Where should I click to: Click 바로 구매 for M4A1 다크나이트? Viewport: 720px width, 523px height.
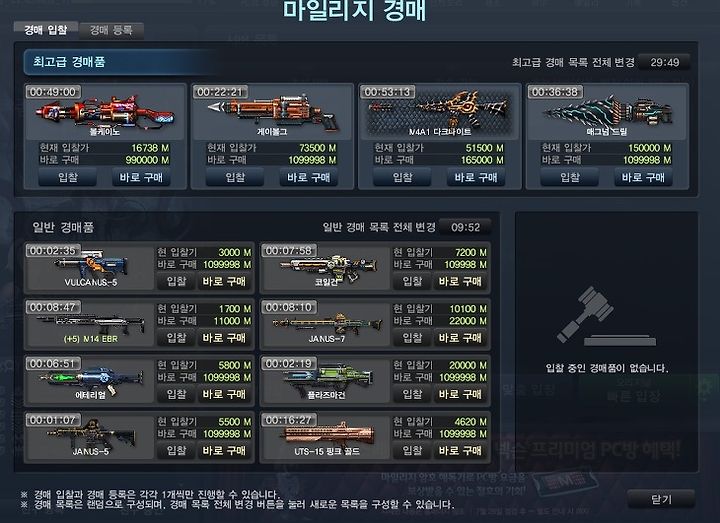[476, 177]
